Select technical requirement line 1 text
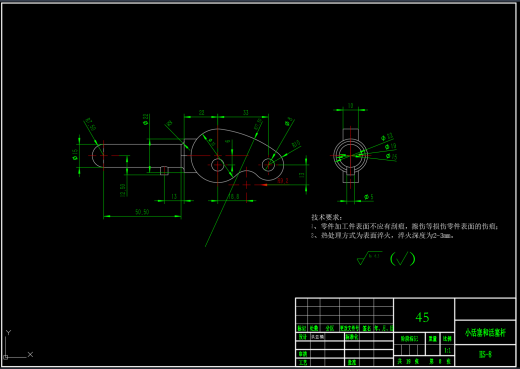This screenshot has width=520, height=369. coord(405,226)
